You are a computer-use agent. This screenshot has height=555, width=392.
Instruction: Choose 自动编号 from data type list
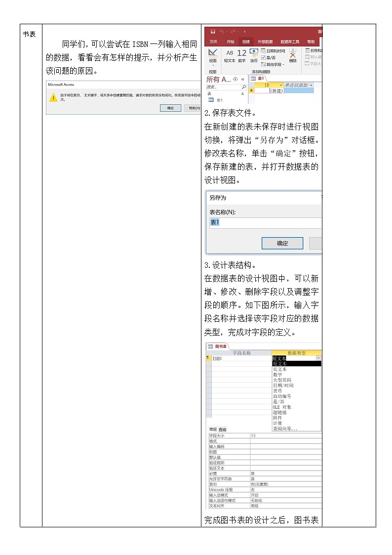pos(296,396)
